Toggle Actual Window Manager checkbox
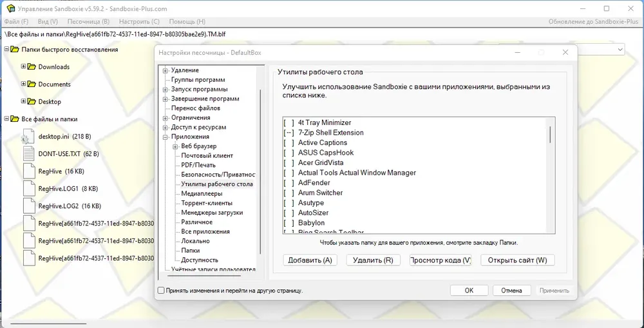The height and width of the screenshot is (328, 644). click(x=289, y=173)
